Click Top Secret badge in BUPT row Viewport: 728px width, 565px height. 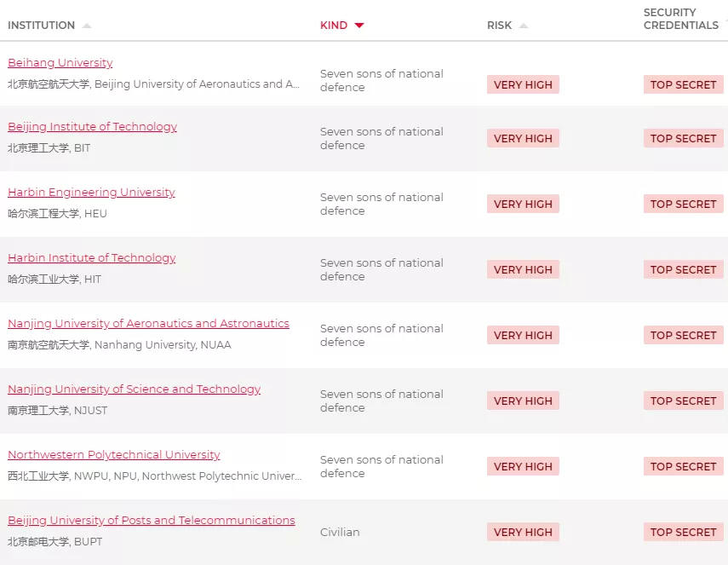coord(683,532)
